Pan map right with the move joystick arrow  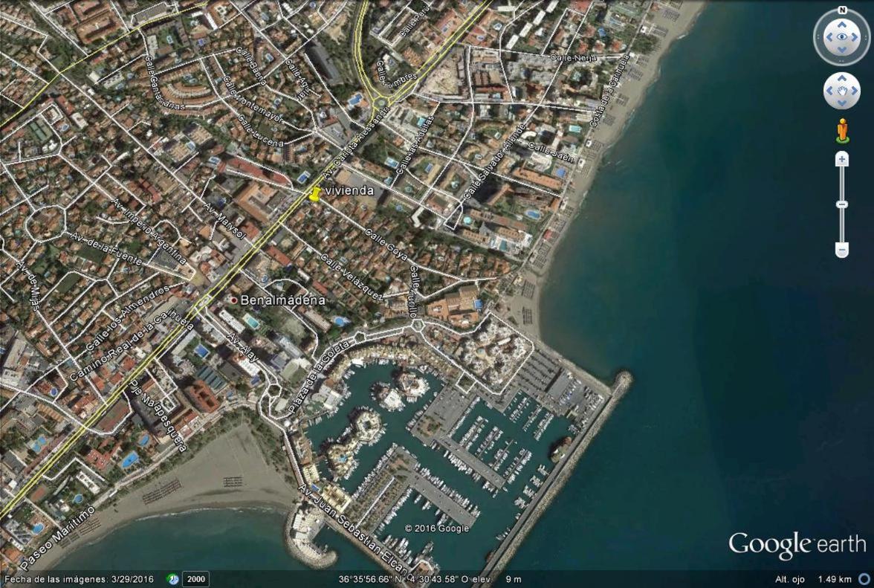click(855, 90)
